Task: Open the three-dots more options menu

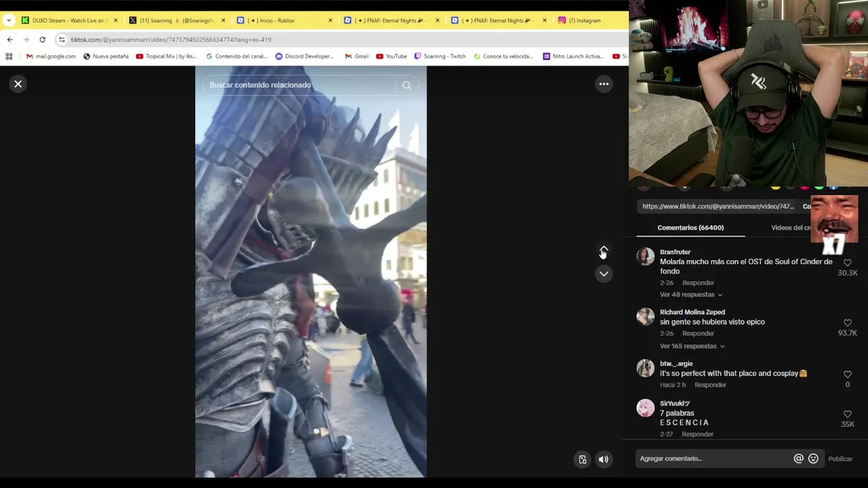Action: click(x=604, y=84)
